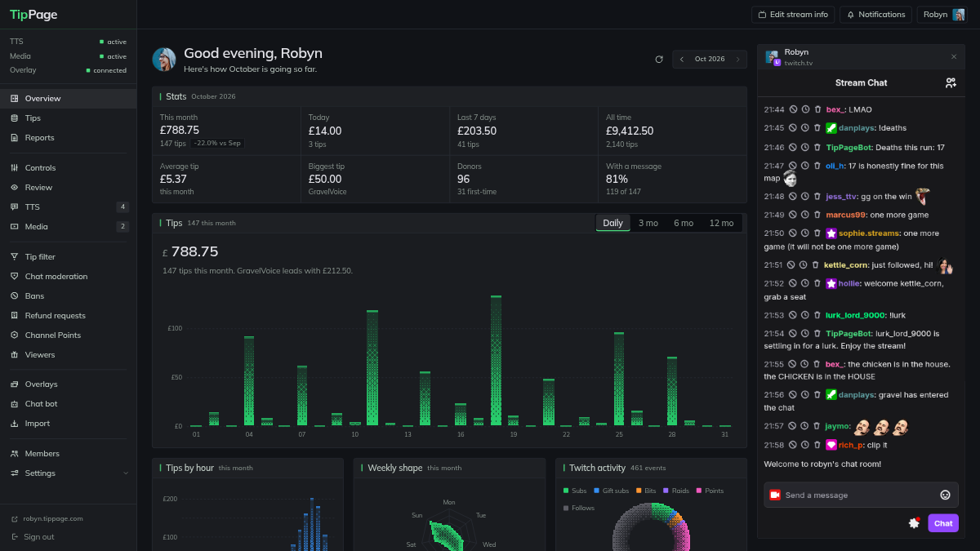Close the Robyn stream chat panel
Image resolution: width=980 pixels, height=551 pixels.
pyautogui.click(x=953, y=57)
